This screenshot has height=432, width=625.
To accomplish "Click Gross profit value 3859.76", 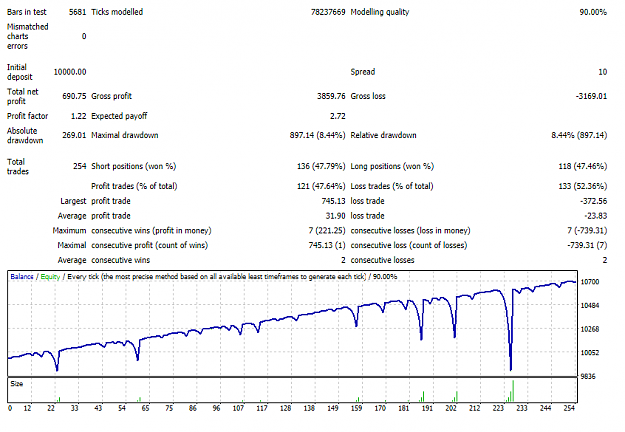I will click(331, 96).
